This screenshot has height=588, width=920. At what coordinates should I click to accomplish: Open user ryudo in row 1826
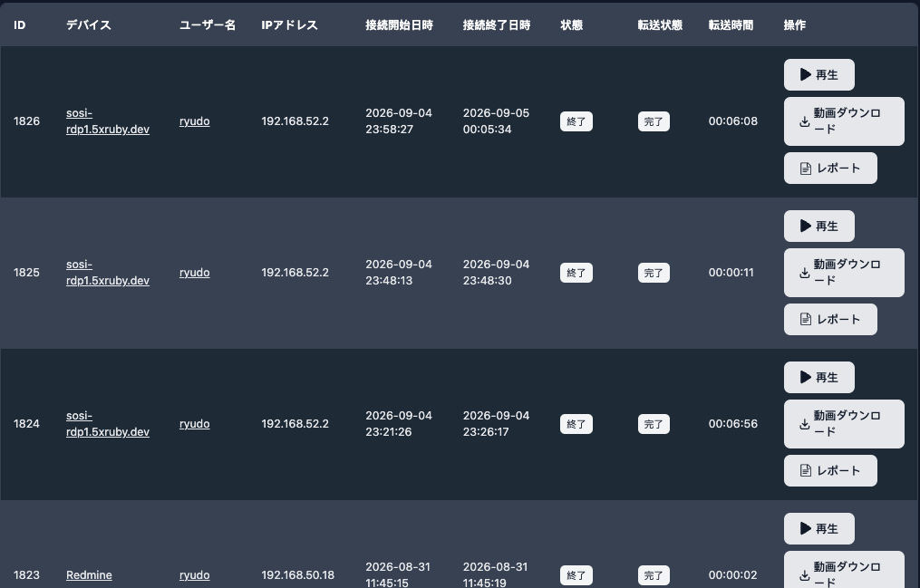click(x=194, y=121)
